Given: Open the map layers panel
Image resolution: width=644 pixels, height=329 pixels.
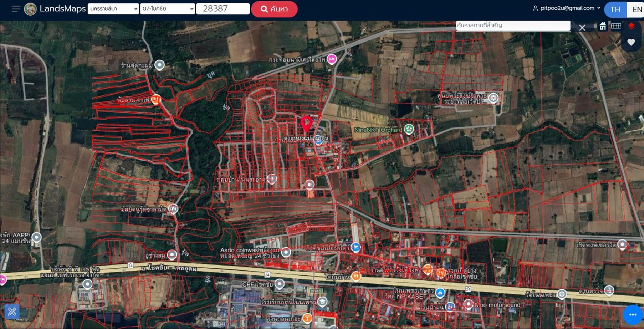Looking at the screenshot, I should point(631,26).
